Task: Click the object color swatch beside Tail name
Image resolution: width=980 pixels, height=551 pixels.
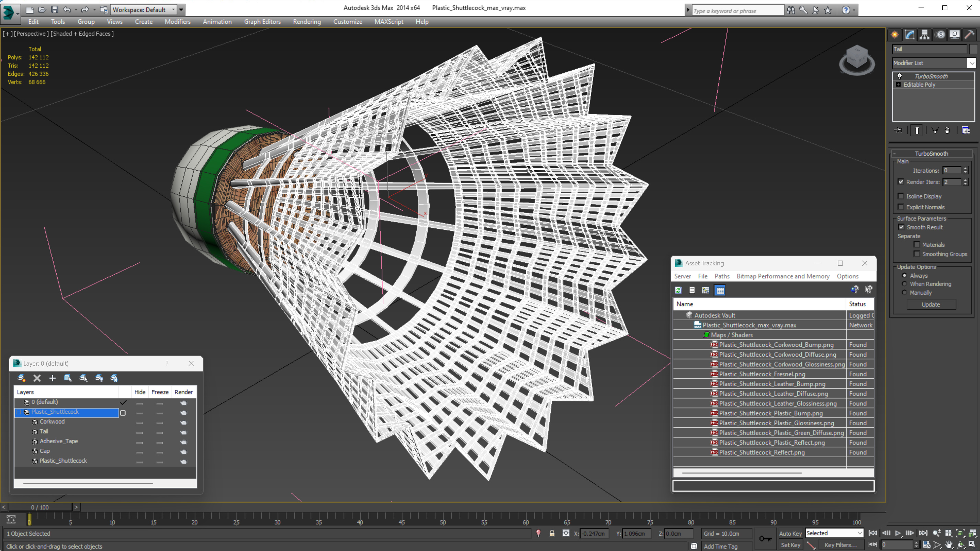Action: (x=973, y=49)
